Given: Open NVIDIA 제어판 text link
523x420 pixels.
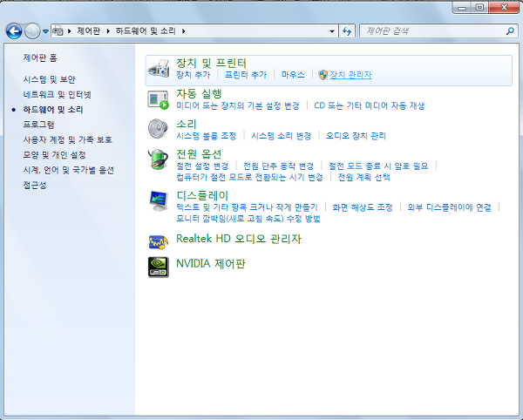Looking at the screenshot, I should (210, 264).
